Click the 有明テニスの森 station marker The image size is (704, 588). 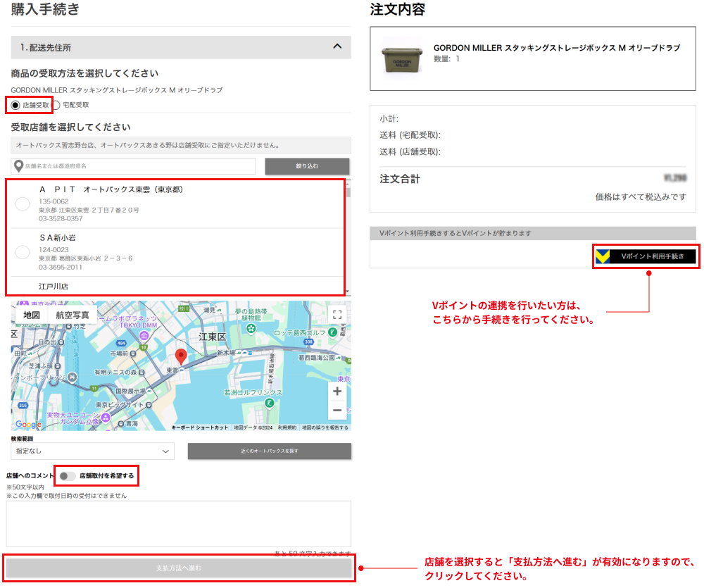pos(142,373)
